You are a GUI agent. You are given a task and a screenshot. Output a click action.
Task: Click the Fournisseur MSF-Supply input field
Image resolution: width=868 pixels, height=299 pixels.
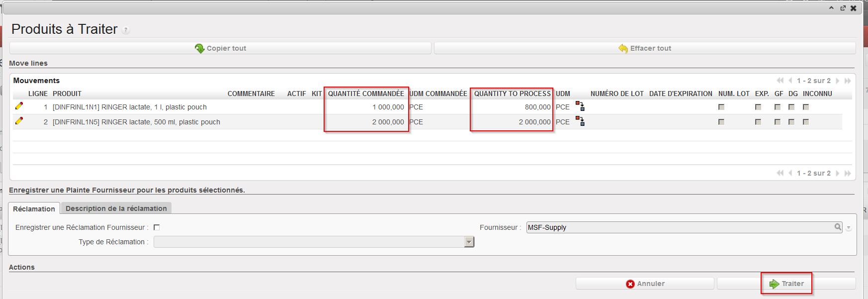[679, 227]
